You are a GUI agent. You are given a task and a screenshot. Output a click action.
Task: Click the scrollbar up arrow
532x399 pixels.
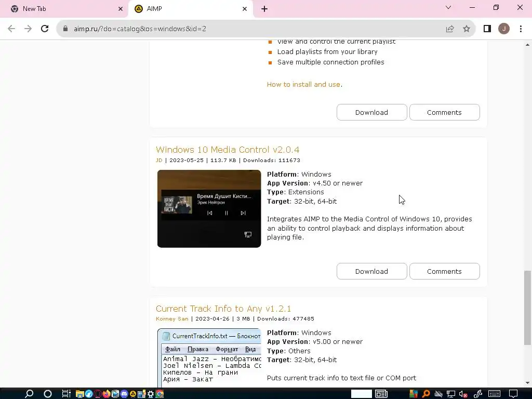527,45
